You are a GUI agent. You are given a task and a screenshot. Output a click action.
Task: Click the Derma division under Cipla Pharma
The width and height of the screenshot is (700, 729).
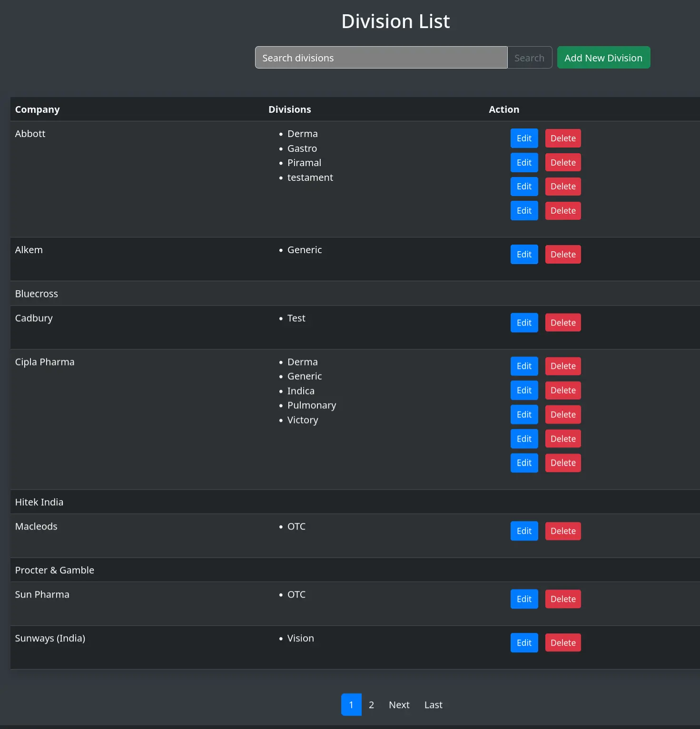tap(303, 362)
